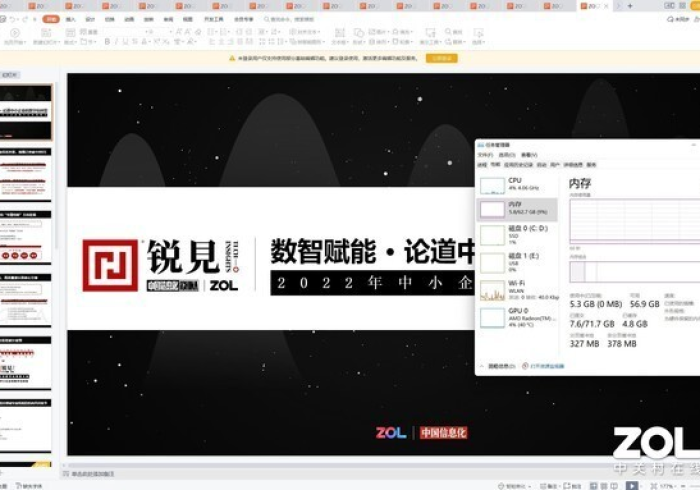700x490 pixels.
Task: Click the clear formatting eraser icon
Action: point(198,32)
